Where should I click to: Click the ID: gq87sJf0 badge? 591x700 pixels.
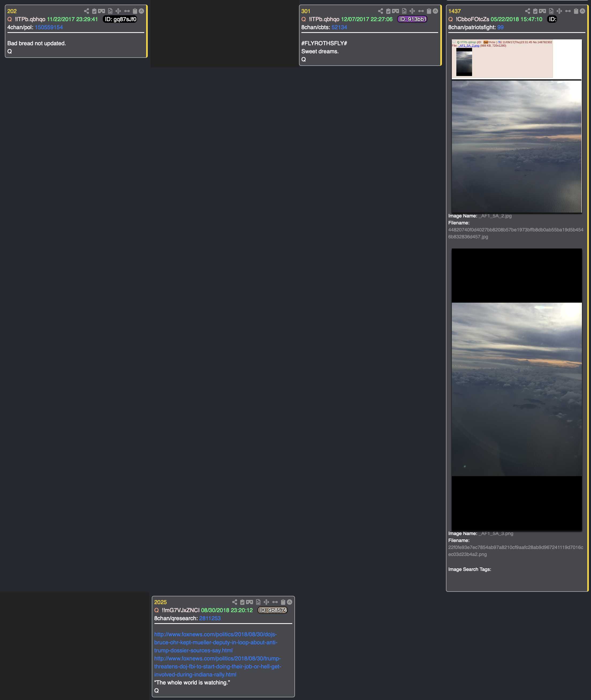(x=120, y=19)
